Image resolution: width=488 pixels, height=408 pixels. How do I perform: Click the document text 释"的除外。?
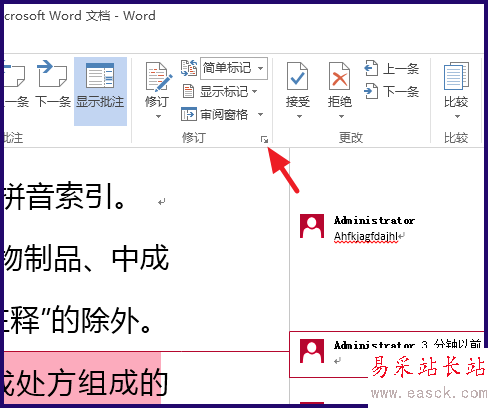click(x=79, y=320)
